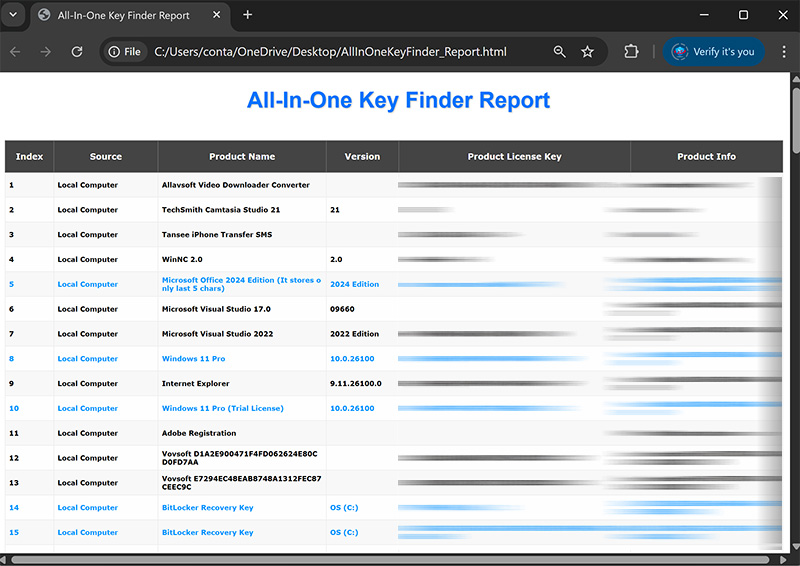The width and height of the screenshot is (800, 566).
Task: Reload the current page
Action: point(77,52)
